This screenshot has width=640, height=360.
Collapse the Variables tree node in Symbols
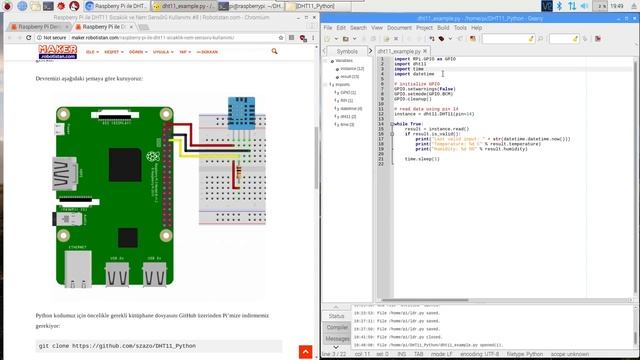326,61
